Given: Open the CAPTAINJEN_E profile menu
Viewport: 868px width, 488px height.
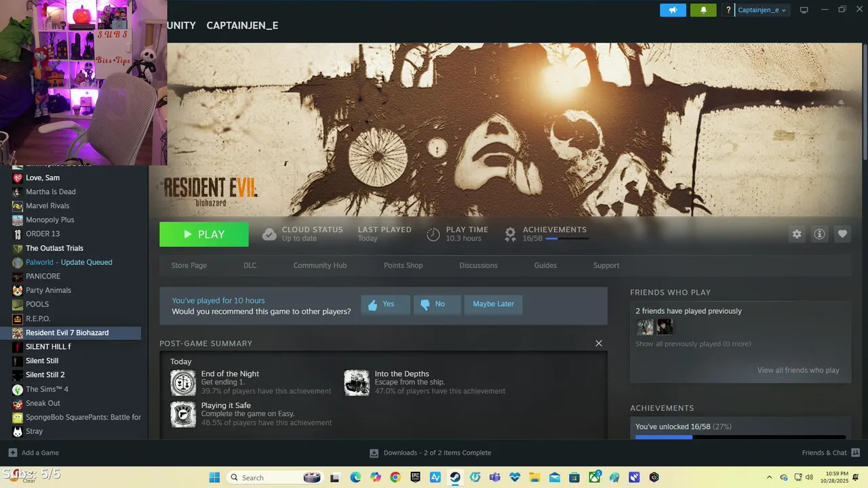Looking at the screenshot, I should pyautogui.click(x=242, y=26).
